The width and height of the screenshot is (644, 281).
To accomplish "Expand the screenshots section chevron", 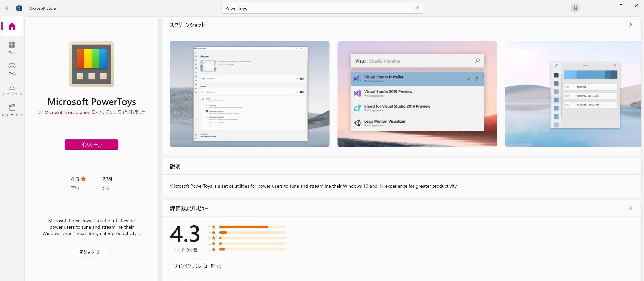I will (x=631, y=25).
